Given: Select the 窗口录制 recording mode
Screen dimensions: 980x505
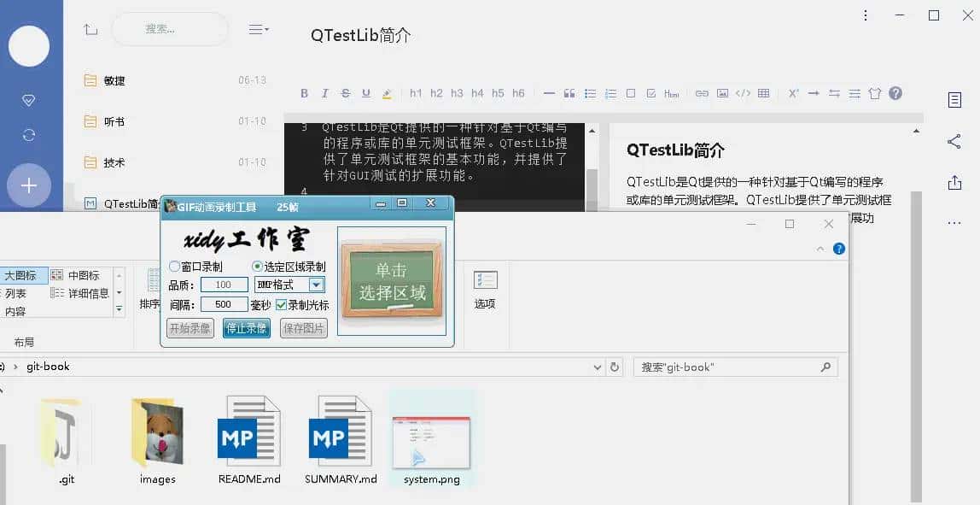Looking at the screenshot, I should coord(173,267).
